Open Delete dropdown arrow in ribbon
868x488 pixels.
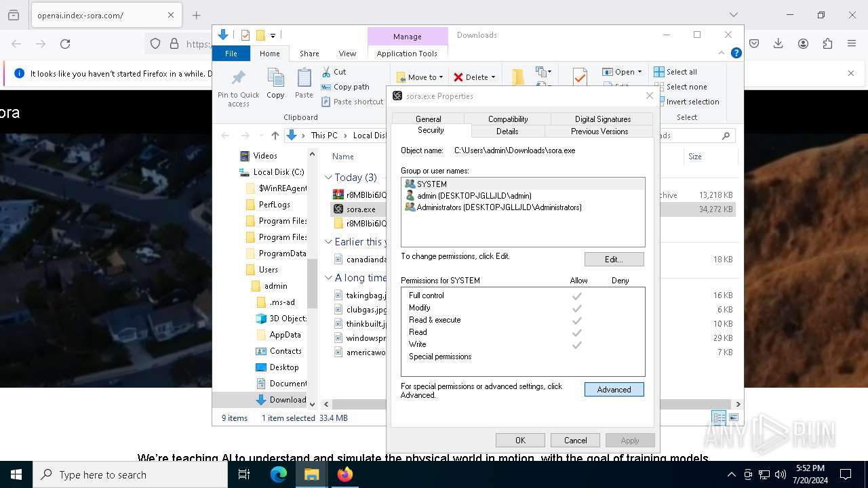(493, 77)
